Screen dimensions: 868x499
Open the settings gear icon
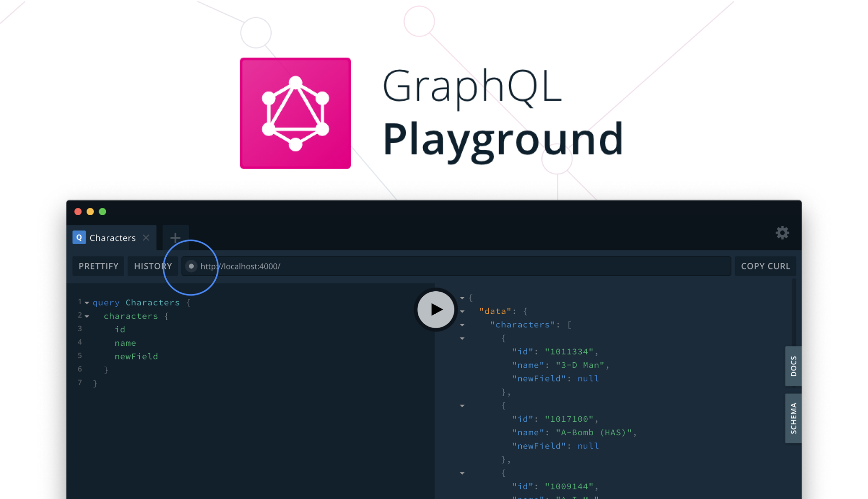[x=782, y=233]
